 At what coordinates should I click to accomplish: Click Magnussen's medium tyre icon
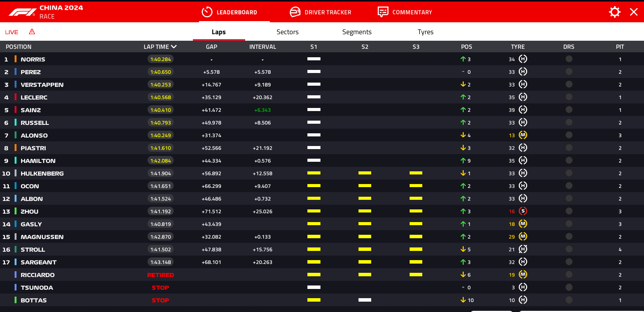pos(523,236)
